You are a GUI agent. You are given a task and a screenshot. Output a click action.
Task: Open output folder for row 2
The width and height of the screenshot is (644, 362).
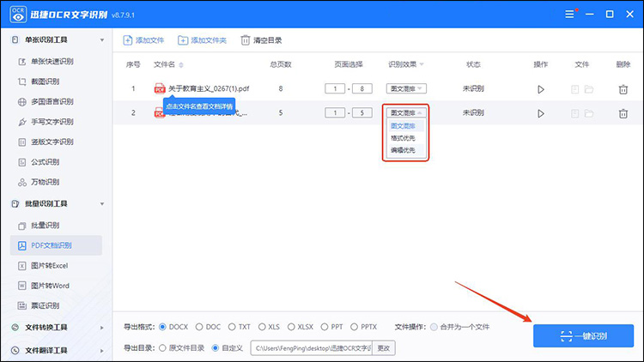[589, 113]
